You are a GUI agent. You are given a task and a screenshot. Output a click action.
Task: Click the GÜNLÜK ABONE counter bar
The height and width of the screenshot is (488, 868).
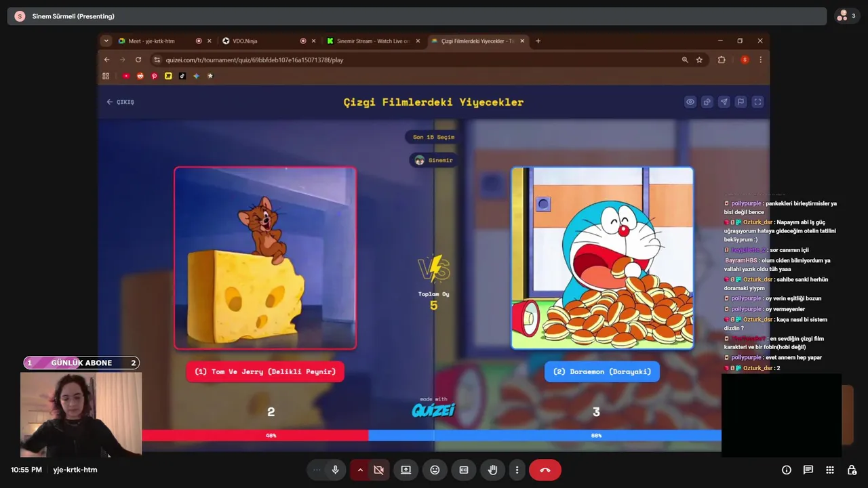coord(81,363)
